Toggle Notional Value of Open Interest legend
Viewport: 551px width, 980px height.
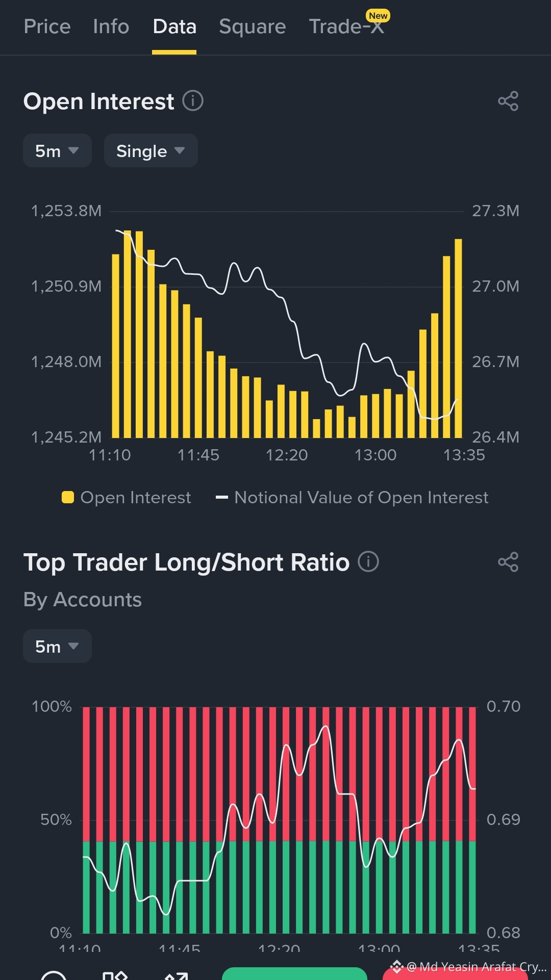pyautogui.click(x=352, y=497)
